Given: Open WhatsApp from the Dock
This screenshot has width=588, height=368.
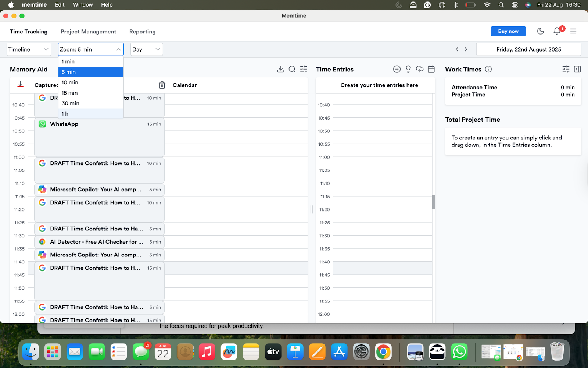Looking at the screenshot, I should point(459,352).
